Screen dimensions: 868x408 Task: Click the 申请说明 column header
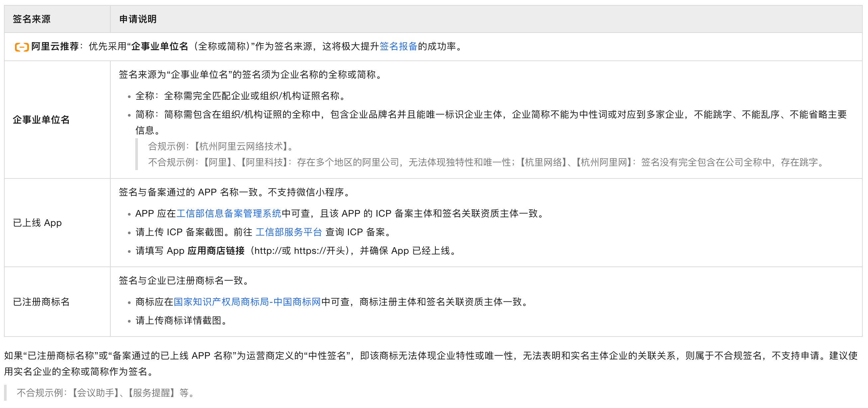click(138, 19)
